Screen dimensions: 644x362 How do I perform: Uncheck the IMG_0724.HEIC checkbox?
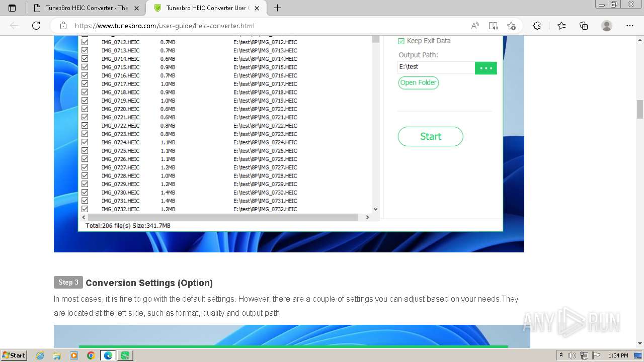(x=85, y=142)
